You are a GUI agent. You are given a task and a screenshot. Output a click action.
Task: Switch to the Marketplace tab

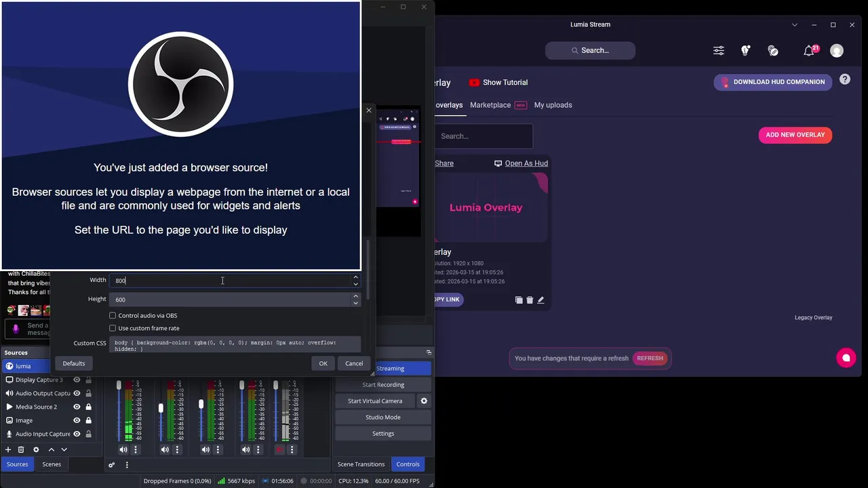tap(490, 105)
